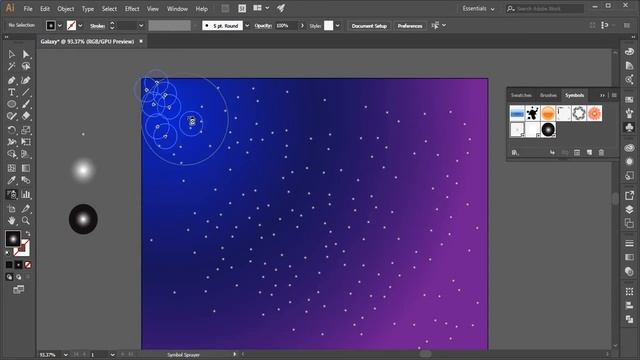Click the Document Setup button
640x360 pixels.
(x=369, y=26)
